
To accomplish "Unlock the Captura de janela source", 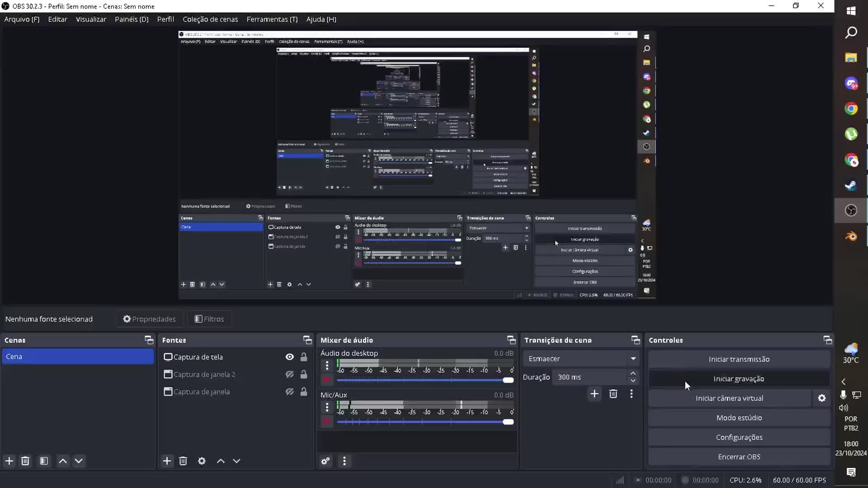I will point(304,392).
